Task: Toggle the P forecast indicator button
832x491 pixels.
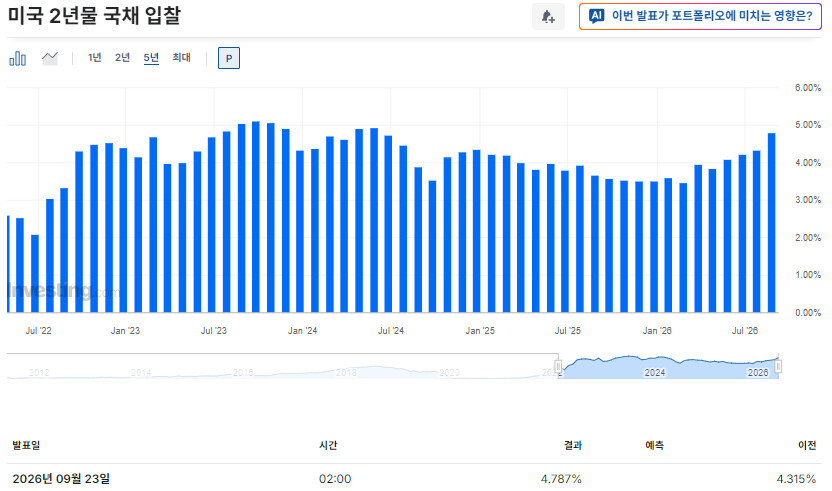Action: coord(229,58)
